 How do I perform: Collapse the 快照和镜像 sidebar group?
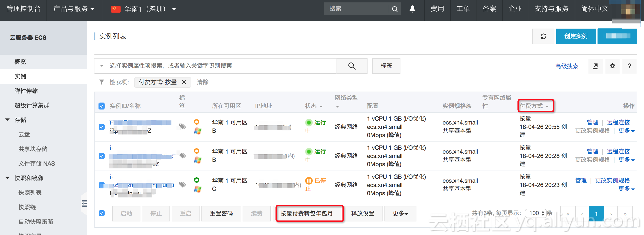(8, 178)
